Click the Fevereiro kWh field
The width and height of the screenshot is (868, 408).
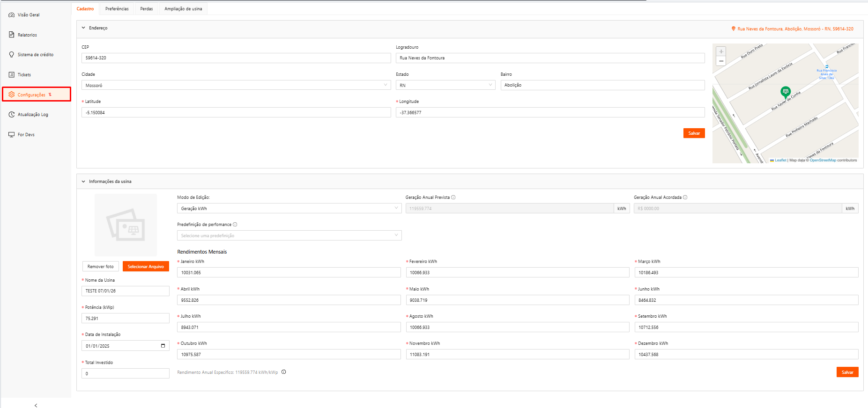[x=518, y=272]
